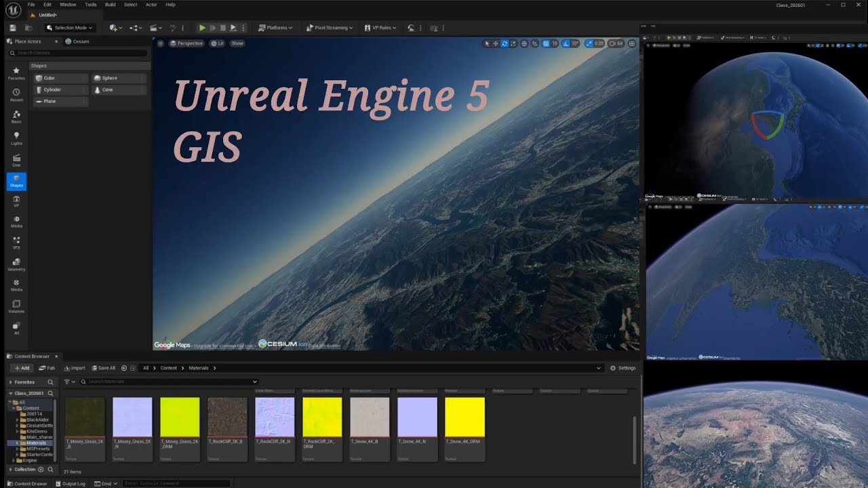Switch to the Cesium panel tab
Viewport: 868px width, 488px height.
pos(77,41)
